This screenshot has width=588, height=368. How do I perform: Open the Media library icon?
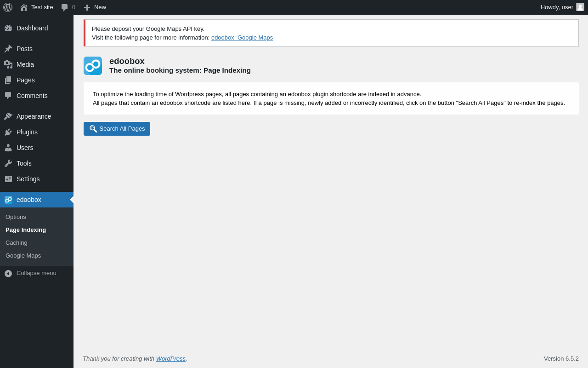pyautogui.click(x=8, y=64)
